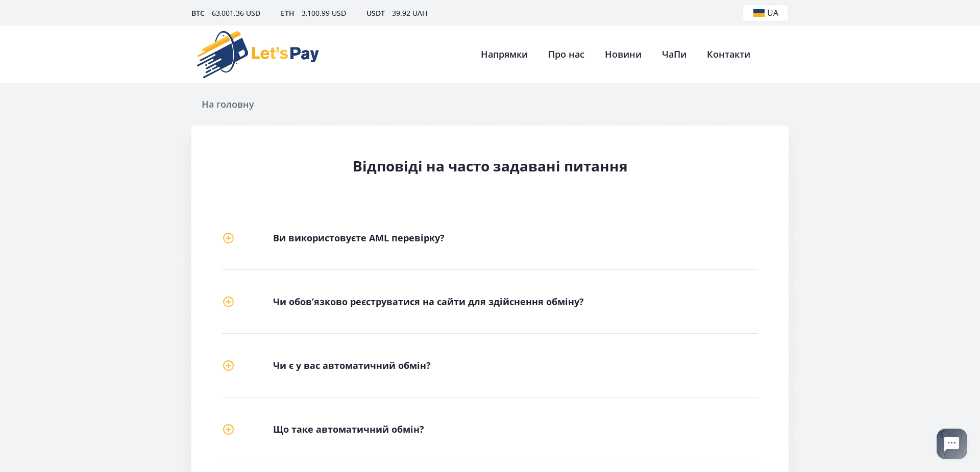The height and width of the screenshot is (472, 980).
Task: Open the Напрямки menu
Action: pyautogui.click(x=504, y=54)
